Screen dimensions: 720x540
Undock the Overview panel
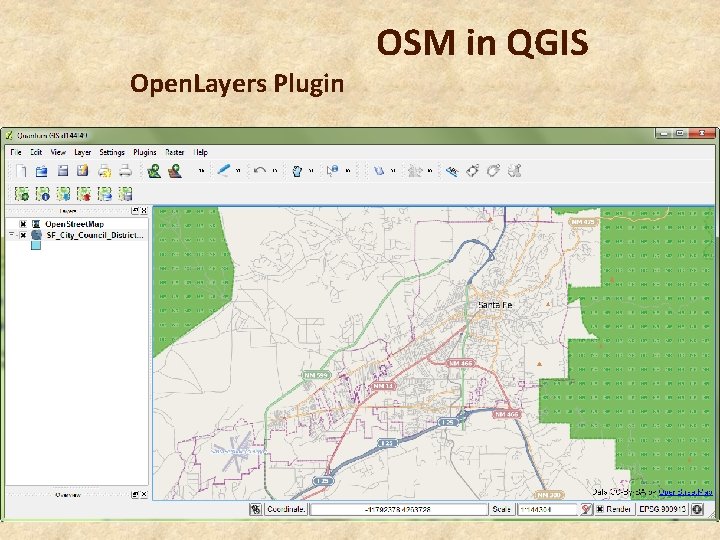135,495
